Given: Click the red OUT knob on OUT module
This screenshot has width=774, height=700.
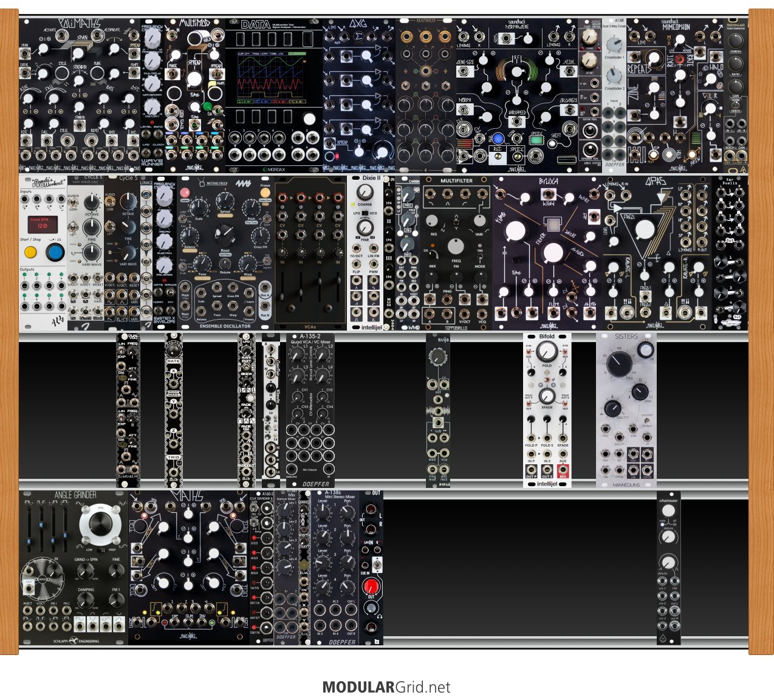Looking at the screenshot, I should click(371, 586).
